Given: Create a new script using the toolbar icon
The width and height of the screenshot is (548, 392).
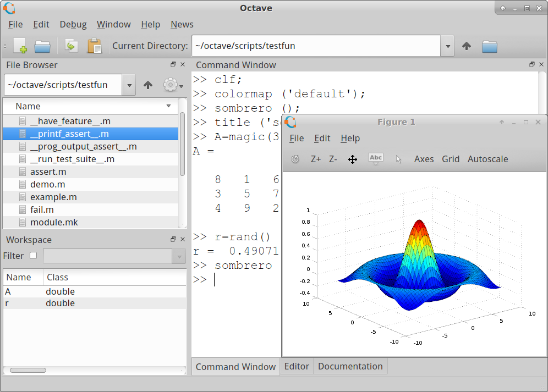Looking at the screenshot, I should (20, 46).
